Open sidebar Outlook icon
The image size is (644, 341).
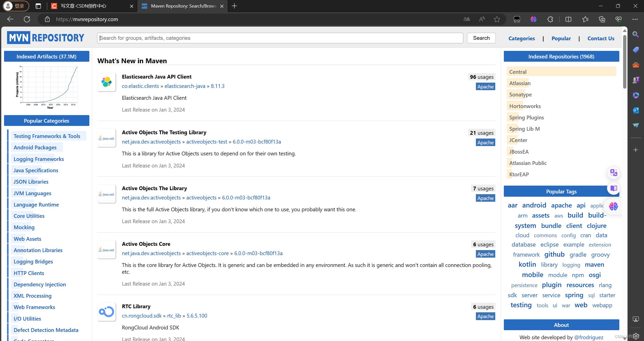pyautogui.click(x=636, y=110)
